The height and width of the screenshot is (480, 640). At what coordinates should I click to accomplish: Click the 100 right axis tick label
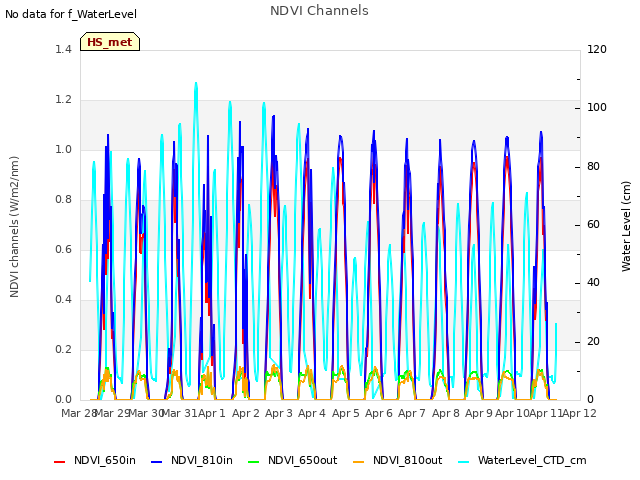(597, 108)
